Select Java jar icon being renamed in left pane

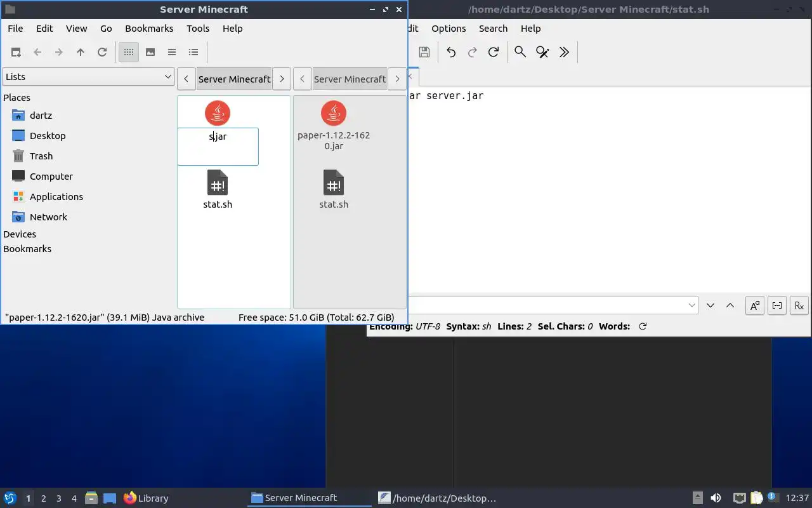point(218,113)
